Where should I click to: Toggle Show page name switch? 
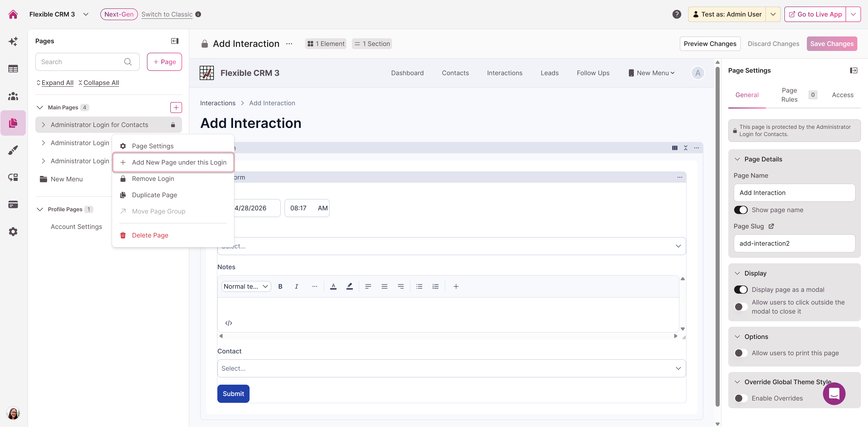[x=741, y=210]
